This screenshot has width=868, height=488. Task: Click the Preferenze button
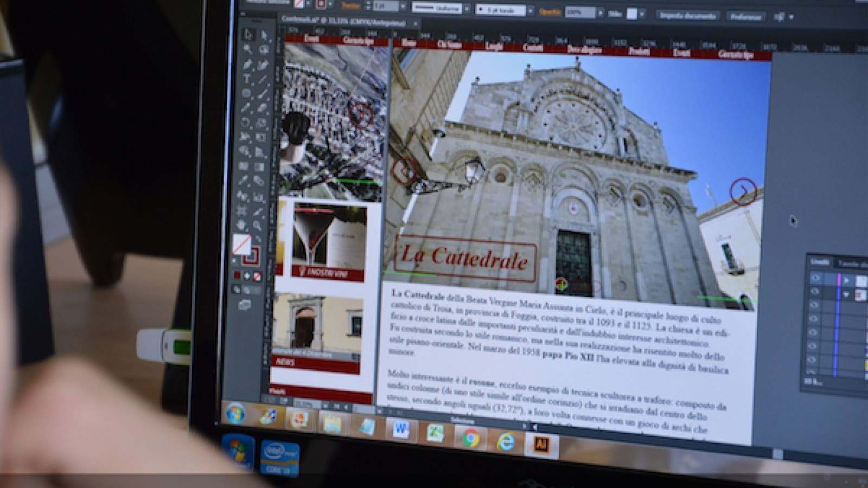point(745,17)
